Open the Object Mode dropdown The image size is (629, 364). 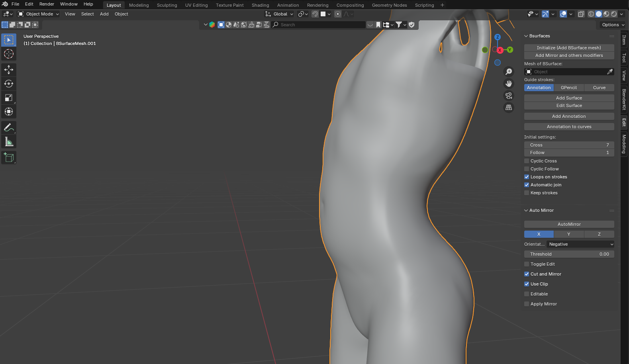[x=39, y=14]
